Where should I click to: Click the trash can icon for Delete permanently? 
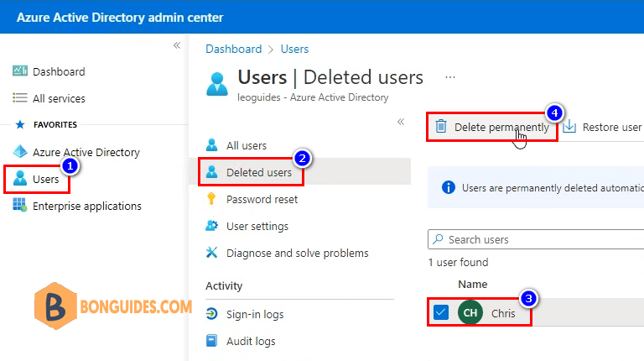(441, 126)
